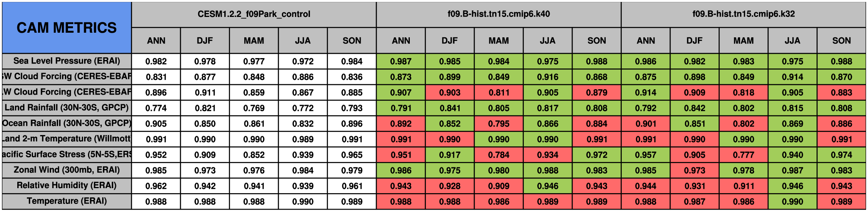The height and width of the screenshot is (212, 868).
Task: Click the Sea Level Pressure (ERAI) row label
Action: [66, 61]
